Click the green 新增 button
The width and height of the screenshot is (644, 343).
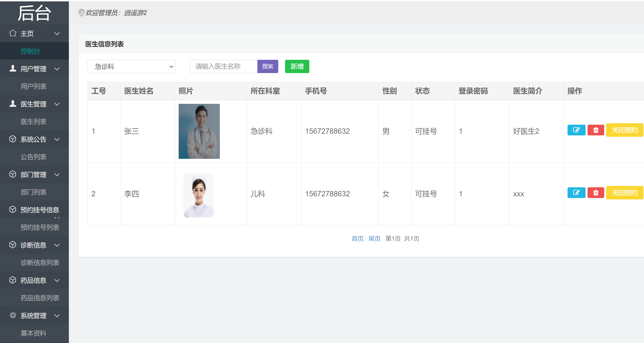click(297, 67)
